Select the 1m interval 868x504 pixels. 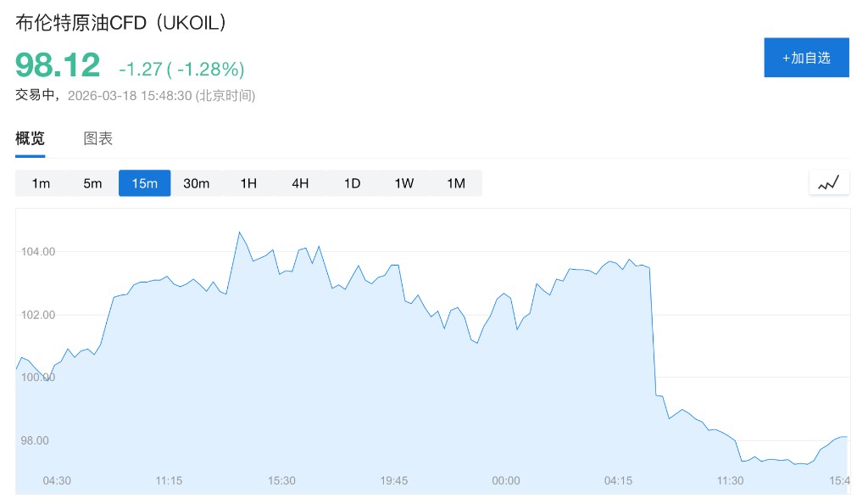[42, 183]
